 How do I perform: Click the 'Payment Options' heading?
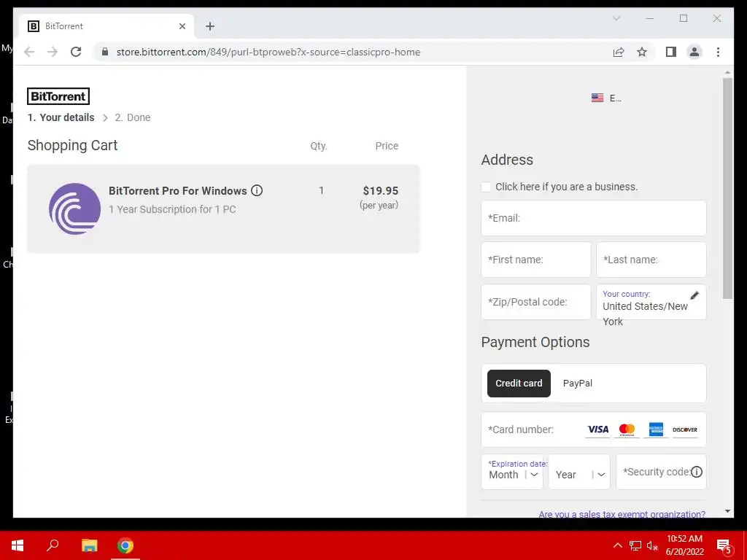pos(535,342)
